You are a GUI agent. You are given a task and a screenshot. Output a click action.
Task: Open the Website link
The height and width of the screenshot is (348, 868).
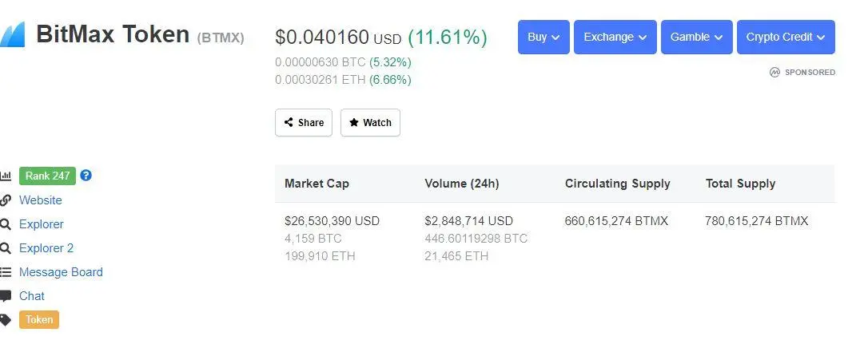pyautogui.click(x=41, y=200)
